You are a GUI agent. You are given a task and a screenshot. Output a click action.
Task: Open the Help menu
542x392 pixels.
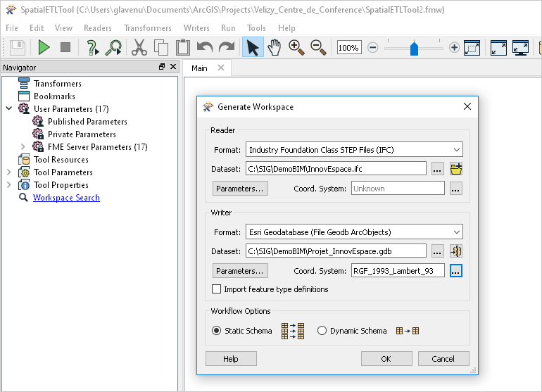(x=287, y=28)
